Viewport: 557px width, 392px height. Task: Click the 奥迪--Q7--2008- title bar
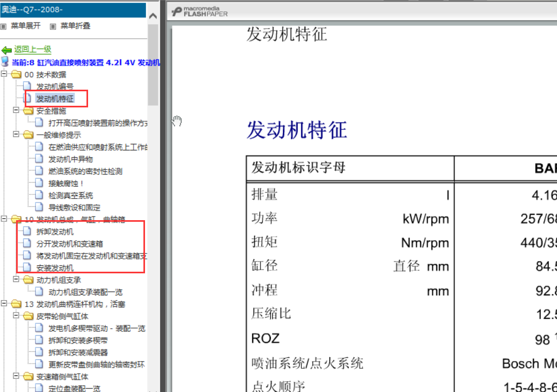tap(73, 10)
